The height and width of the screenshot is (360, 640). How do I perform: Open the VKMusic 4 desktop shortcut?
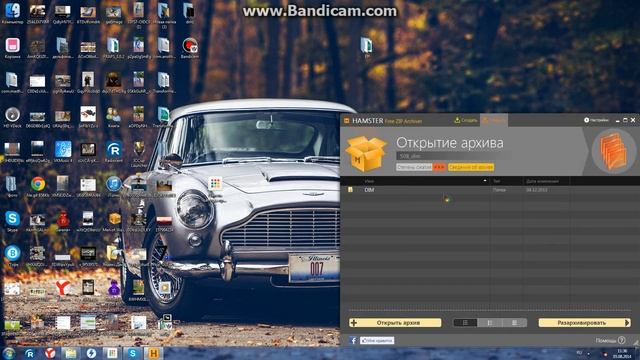click(63, 152)
